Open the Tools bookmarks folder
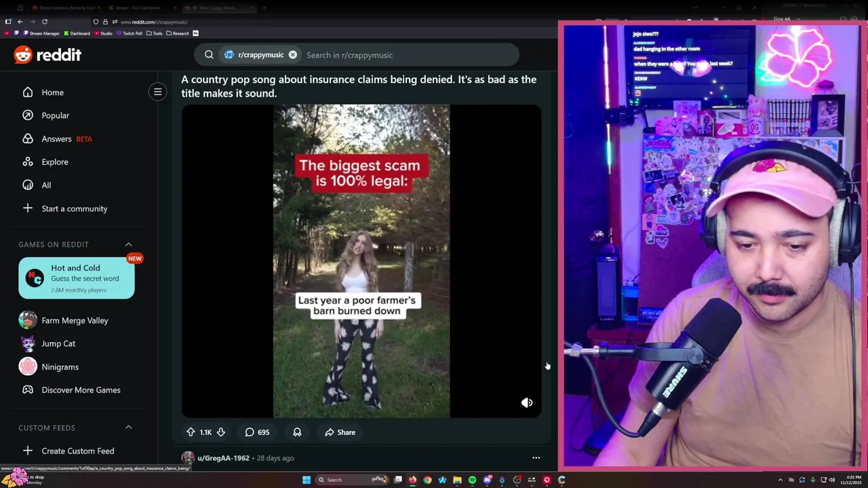This screenshot has width=868, height=488. pos(154,33)
